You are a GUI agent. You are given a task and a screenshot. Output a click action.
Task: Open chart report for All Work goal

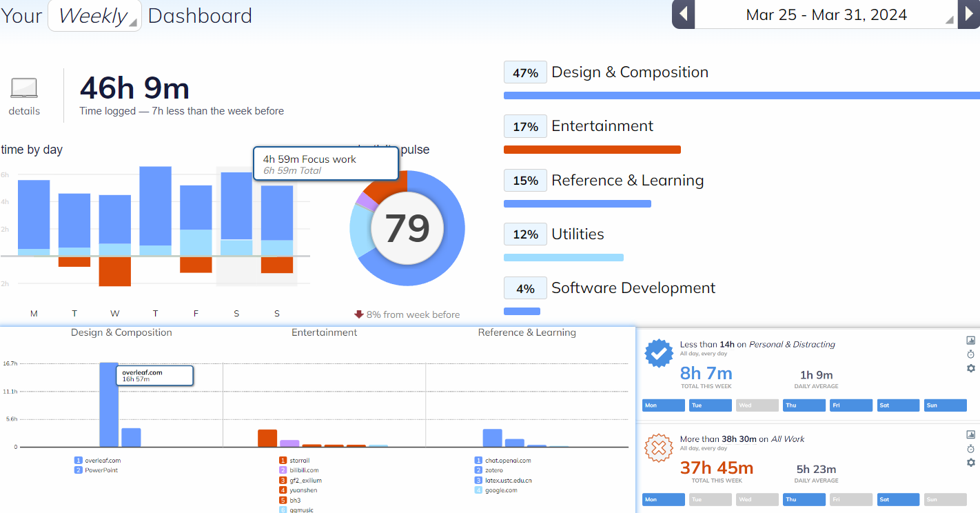(x=971, y=434)
